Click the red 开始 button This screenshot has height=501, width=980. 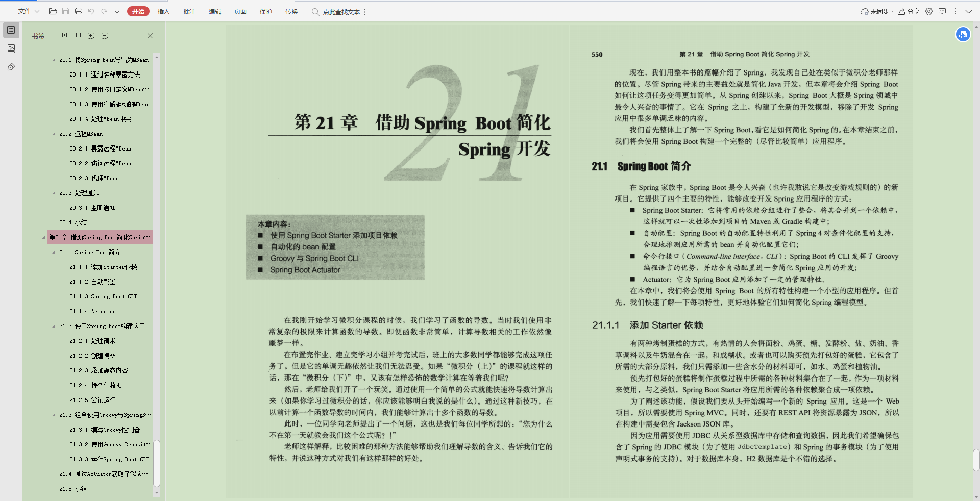click(x=138, y=11)
